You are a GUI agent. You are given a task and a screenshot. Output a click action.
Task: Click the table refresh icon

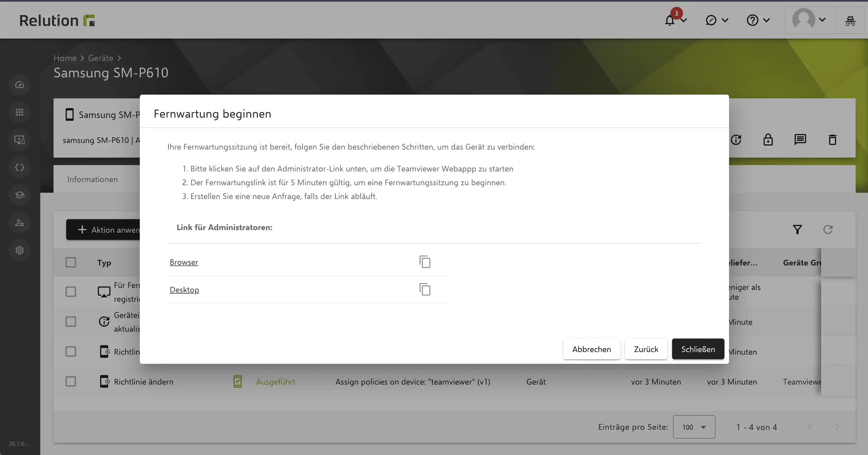(x=828, y=229)
